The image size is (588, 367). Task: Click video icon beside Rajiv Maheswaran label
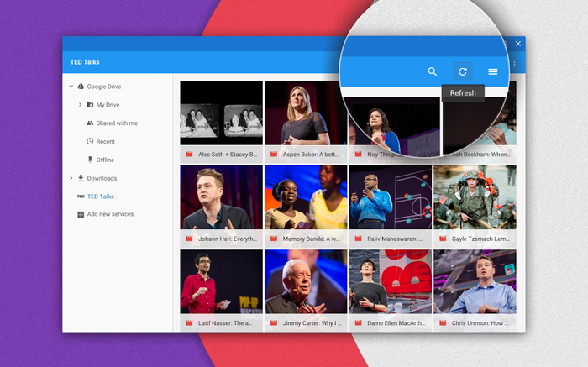(x=358, y=239)
